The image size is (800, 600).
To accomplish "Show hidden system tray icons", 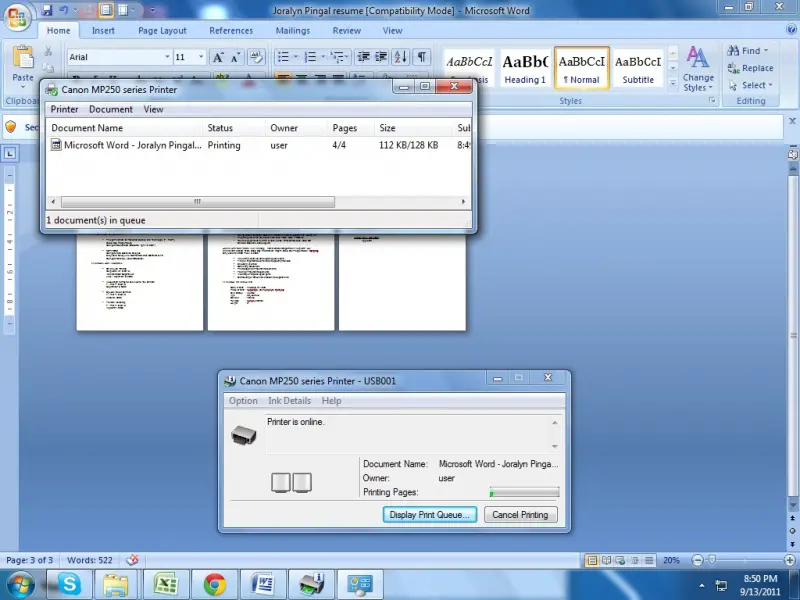I will pos(702,585).
